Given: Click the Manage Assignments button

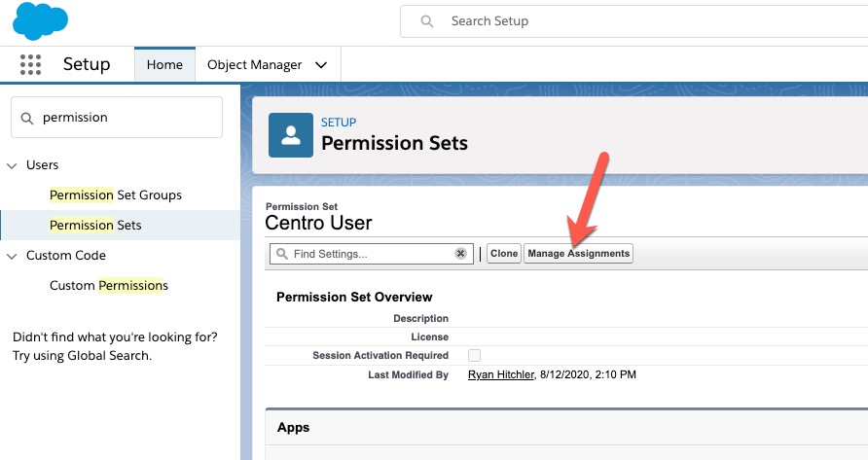Looking at the screenshot, I should coord(578,254).
